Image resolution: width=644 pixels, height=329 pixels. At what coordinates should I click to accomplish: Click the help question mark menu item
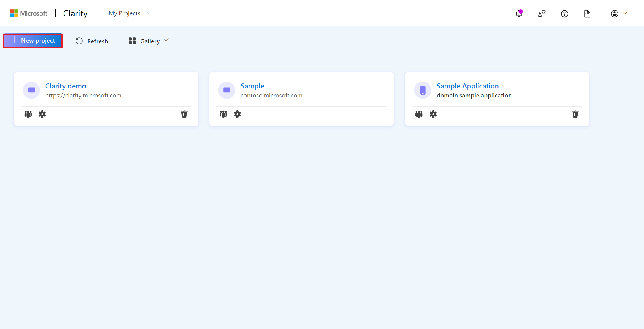click(x=564, y=13)
